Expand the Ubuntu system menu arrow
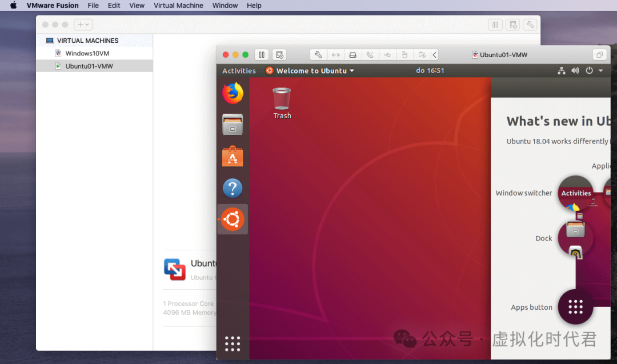 pyautogui.click(x=601, y=71)
